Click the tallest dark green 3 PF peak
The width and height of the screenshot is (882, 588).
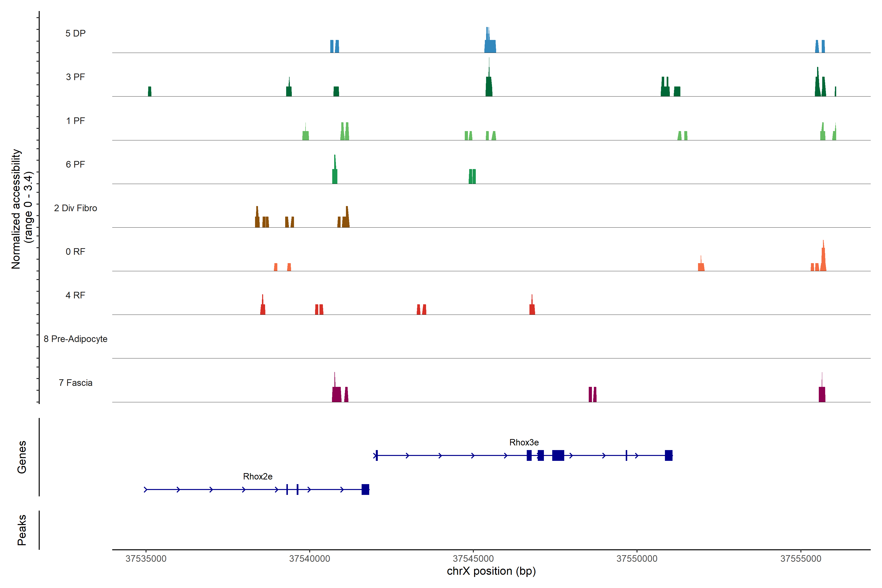[489, 84]
